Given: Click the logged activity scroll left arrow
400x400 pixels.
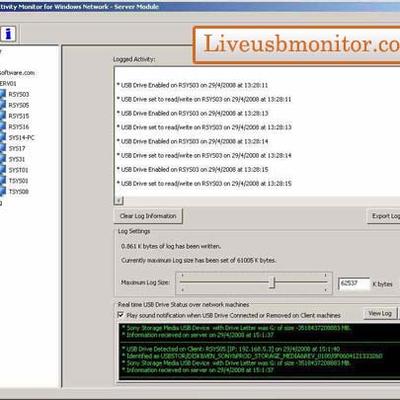Looking at the screenshot, I should click(119, 200).
